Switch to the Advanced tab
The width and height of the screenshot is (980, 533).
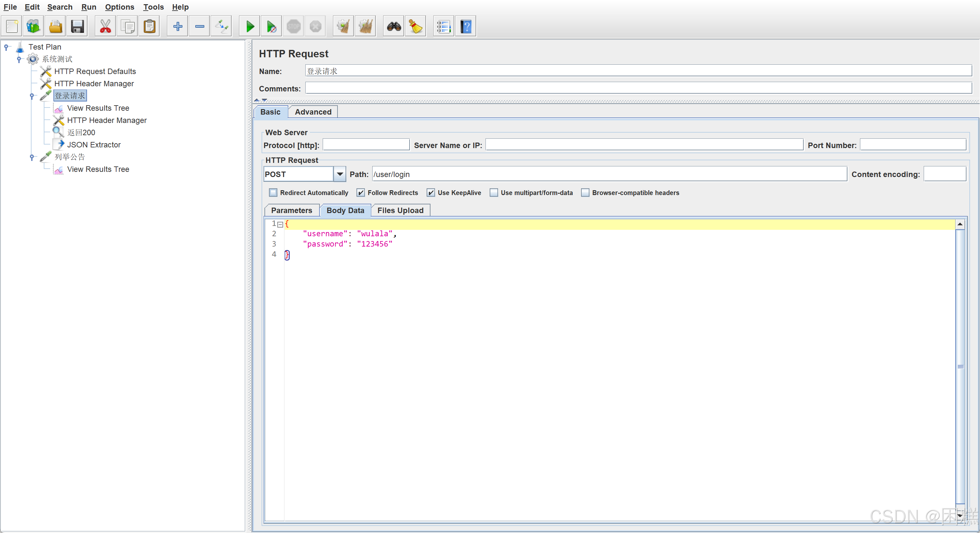pyautogui.click(x=313, y=112)
